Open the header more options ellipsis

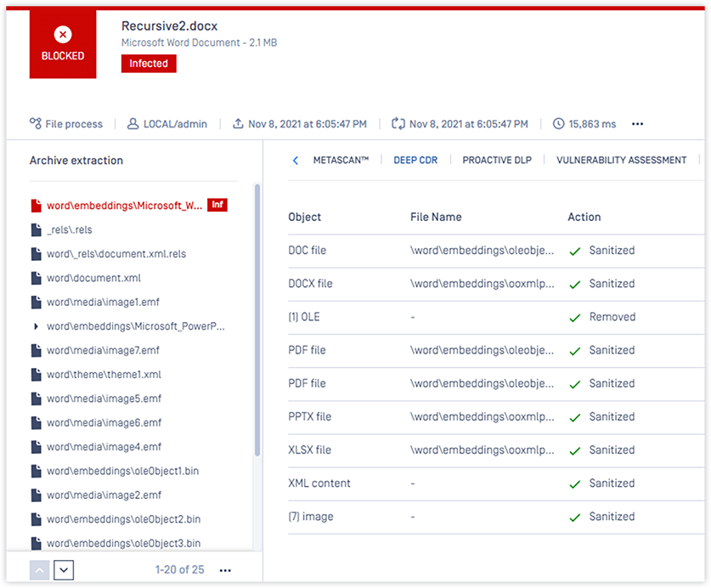tap(637, 124)
